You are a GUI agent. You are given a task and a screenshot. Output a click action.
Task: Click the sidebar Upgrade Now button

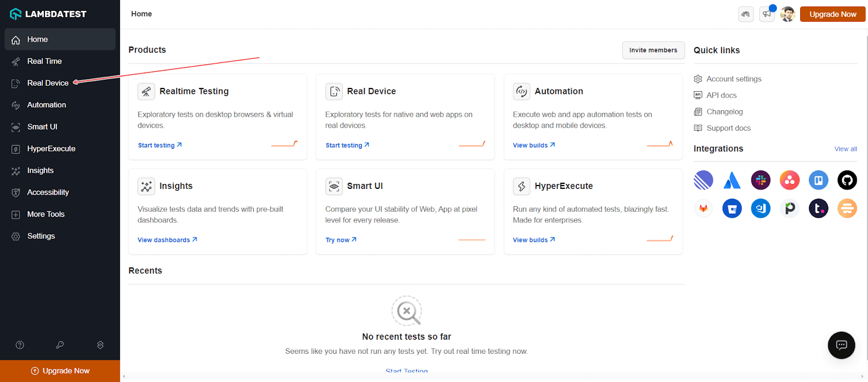[x=60, y=371]
